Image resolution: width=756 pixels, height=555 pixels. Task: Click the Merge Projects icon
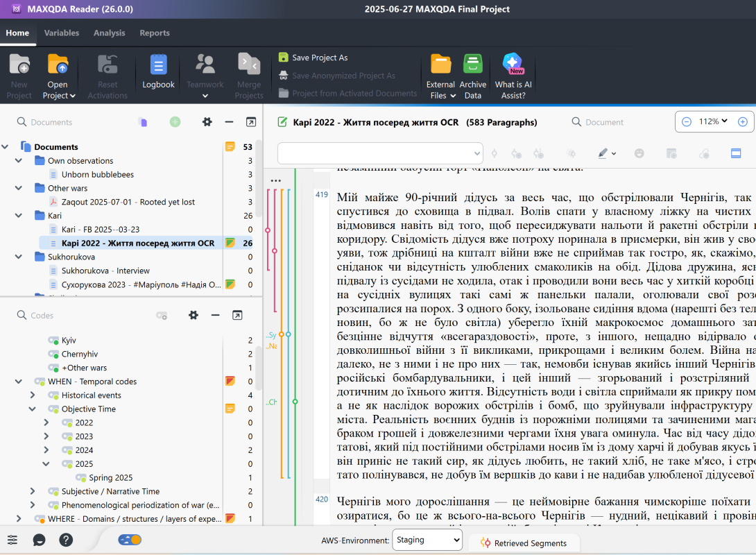click(249, 65)
